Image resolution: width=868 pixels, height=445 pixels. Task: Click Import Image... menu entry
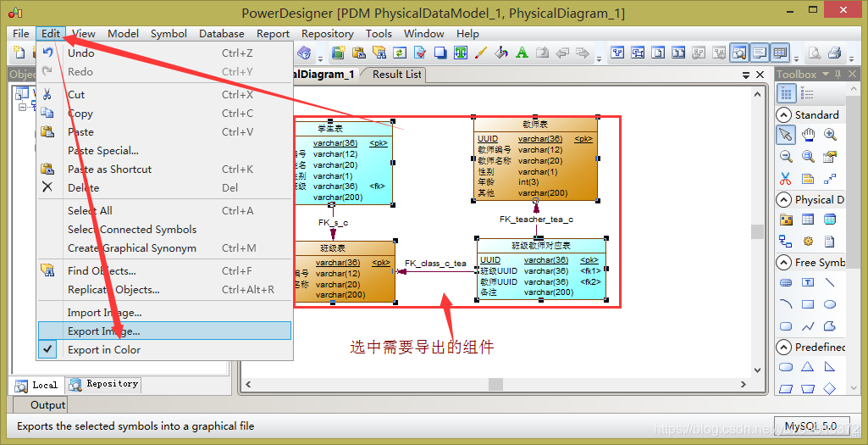pos(164,313)
